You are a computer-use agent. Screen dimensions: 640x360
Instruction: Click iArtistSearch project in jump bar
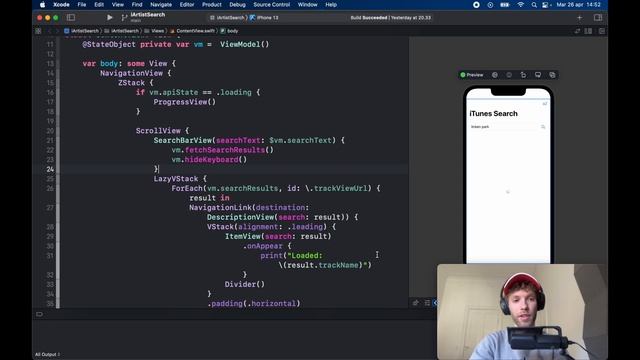[81, 31]
